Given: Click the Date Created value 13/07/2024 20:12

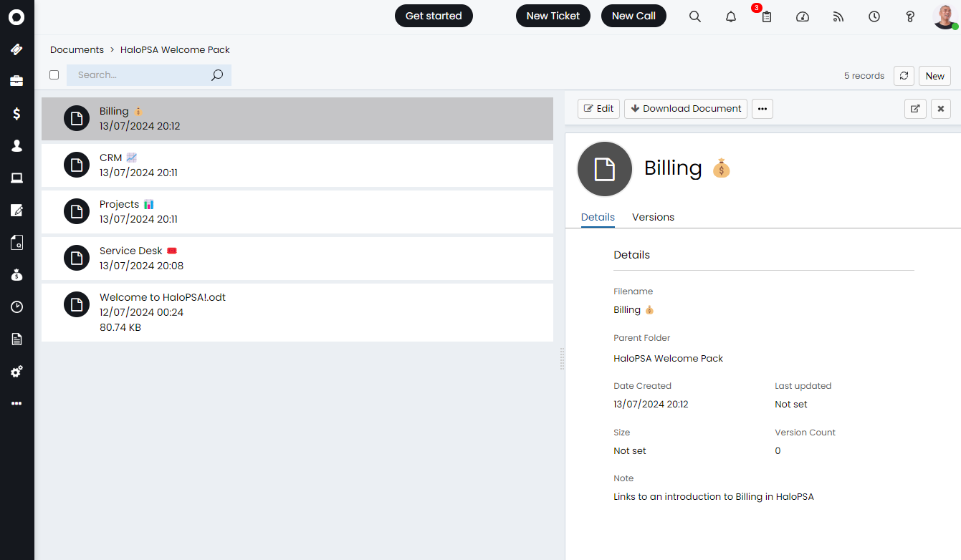Looking at the screenshot, I should click(651, 404).
